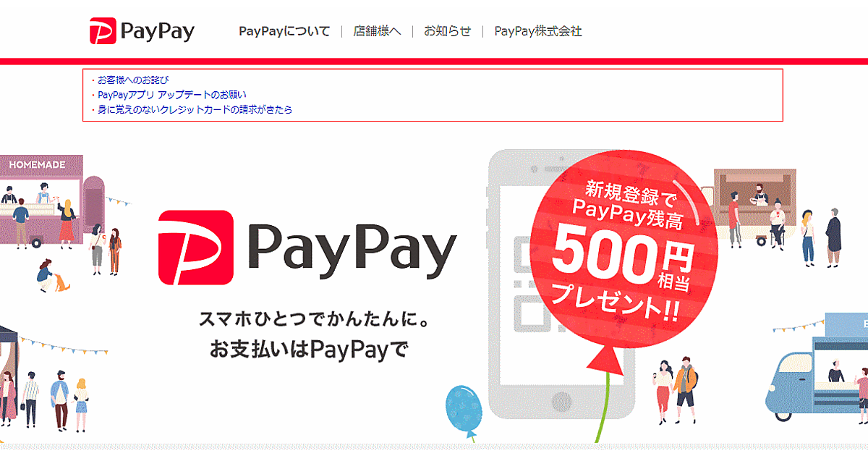Open the お客様へのお詫び notice link
This screenshot has height=456, width=868.
pos(133,80)
